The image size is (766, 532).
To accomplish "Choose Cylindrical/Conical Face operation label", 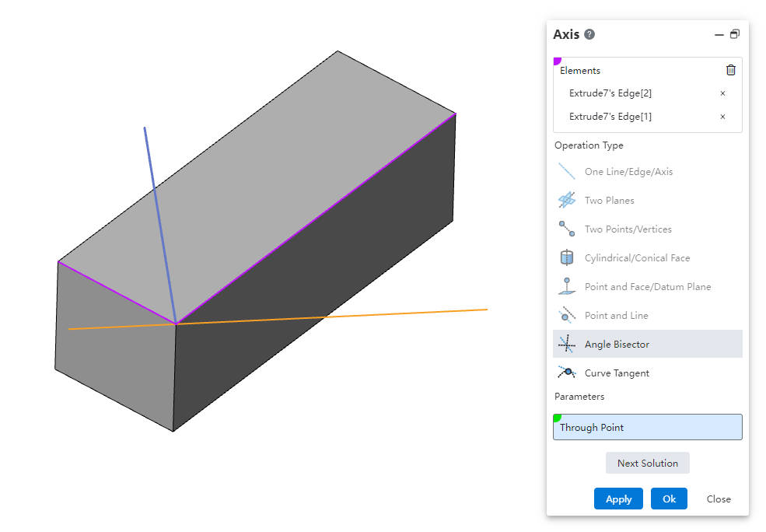I will [638, 258].
